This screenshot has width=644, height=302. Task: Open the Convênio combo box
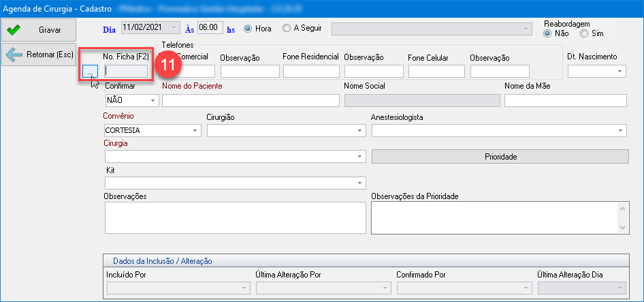pos(196,130)
